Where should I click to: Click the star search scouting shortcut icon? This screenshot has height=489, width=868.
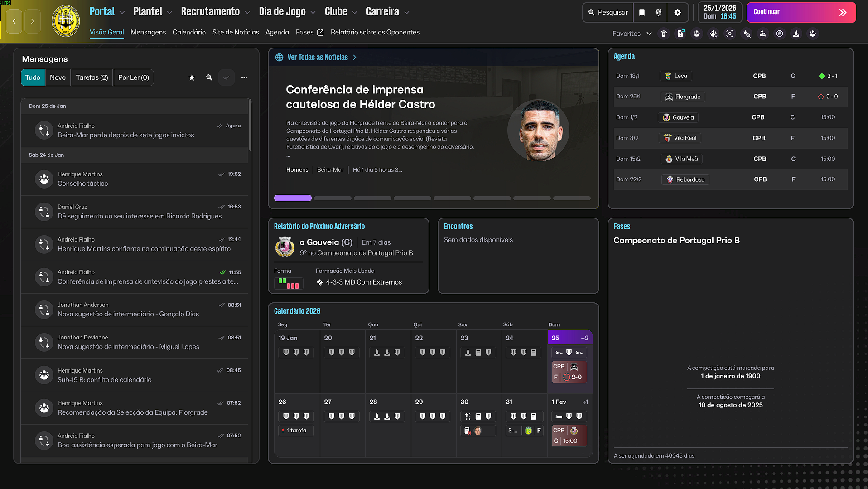pos(747,34)
